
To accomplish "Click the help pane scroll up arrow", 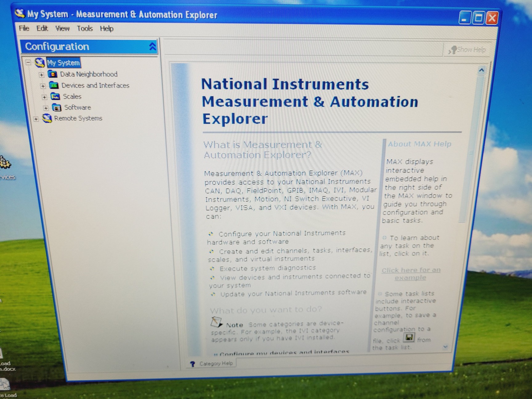I will tap(482, 71).
